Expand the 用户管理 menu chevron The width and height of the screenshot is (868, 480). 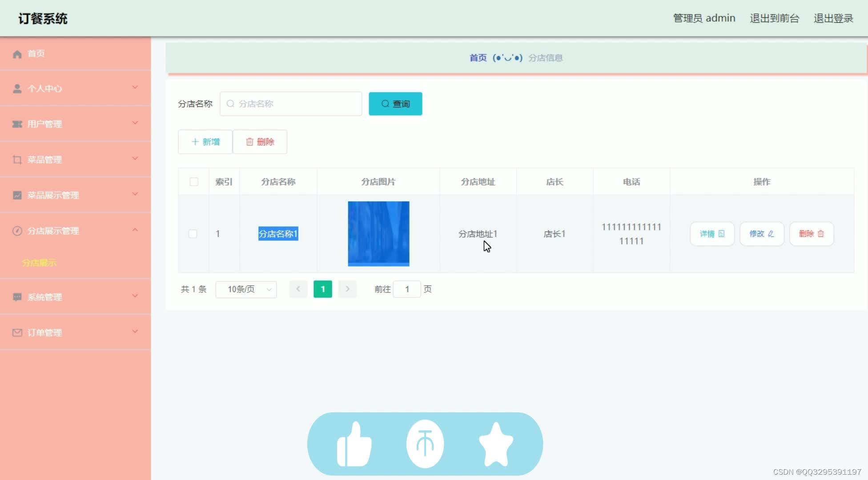point(135,123)
